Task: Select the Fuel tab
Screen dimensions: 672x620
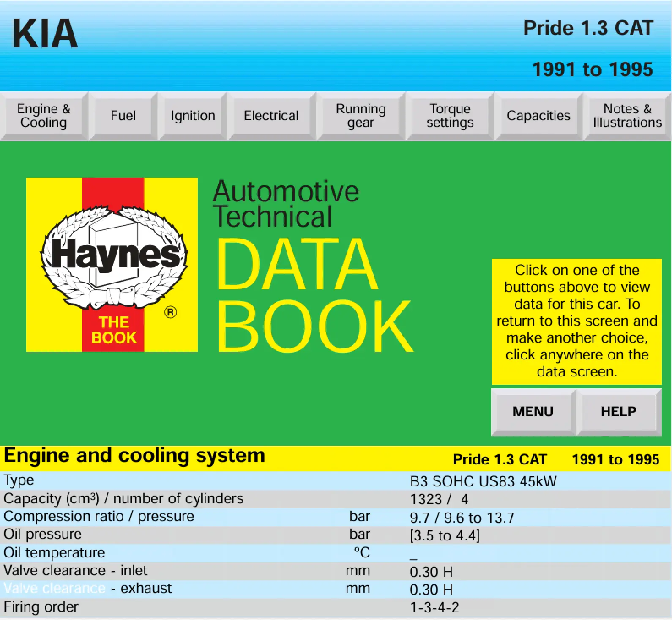Action: [x=123, y=116]
